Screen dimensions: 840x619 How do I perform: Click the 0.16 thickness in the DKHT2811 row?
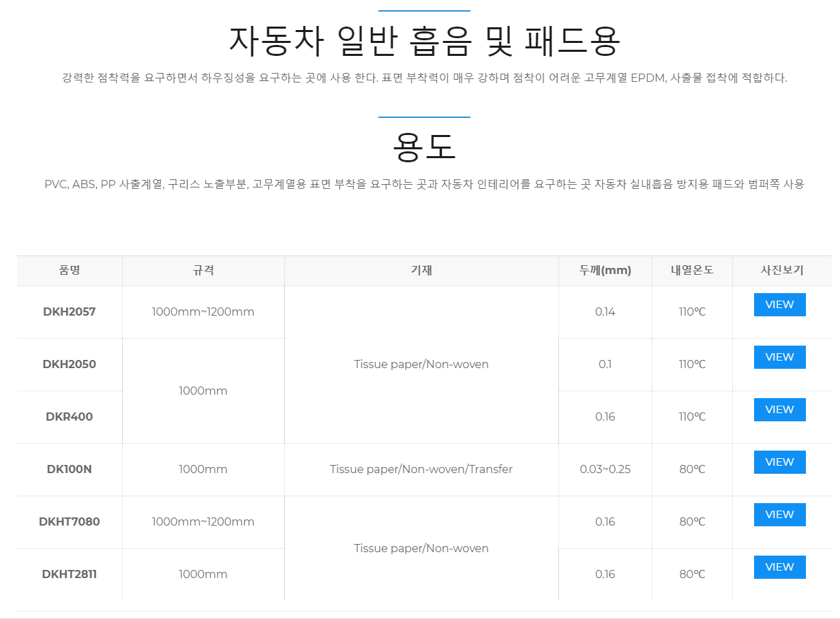pos(605,575)
